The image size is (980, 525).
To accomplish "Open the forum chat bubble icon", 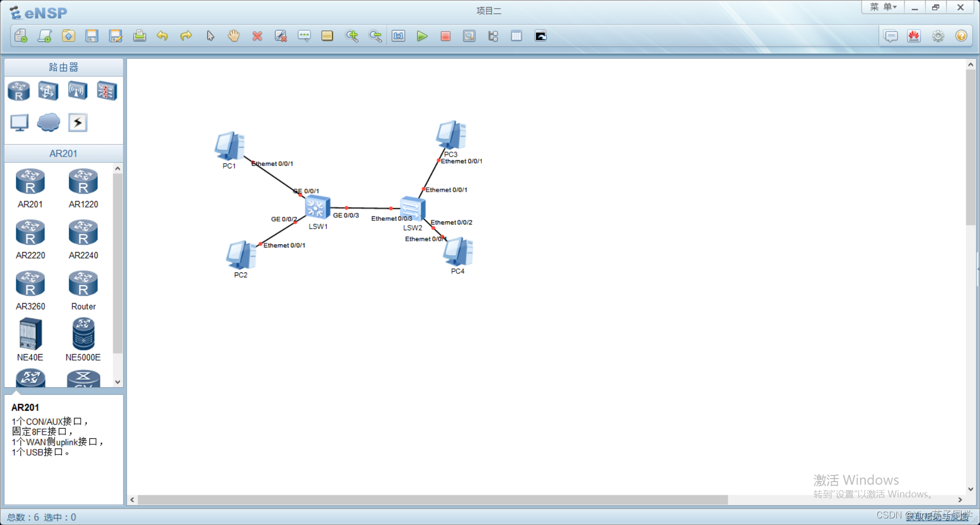I will (891, 36).
